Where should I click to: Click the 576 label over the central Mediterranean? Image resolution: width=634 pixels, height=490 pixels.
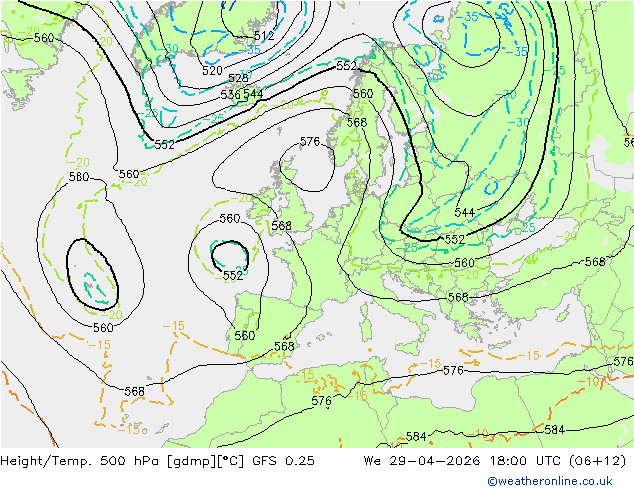point(453,370)
